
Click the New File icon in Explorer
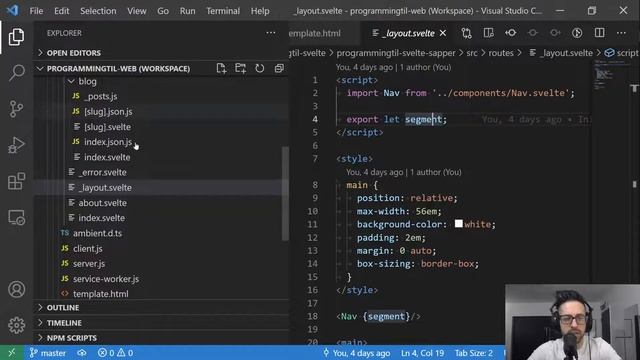221,68
